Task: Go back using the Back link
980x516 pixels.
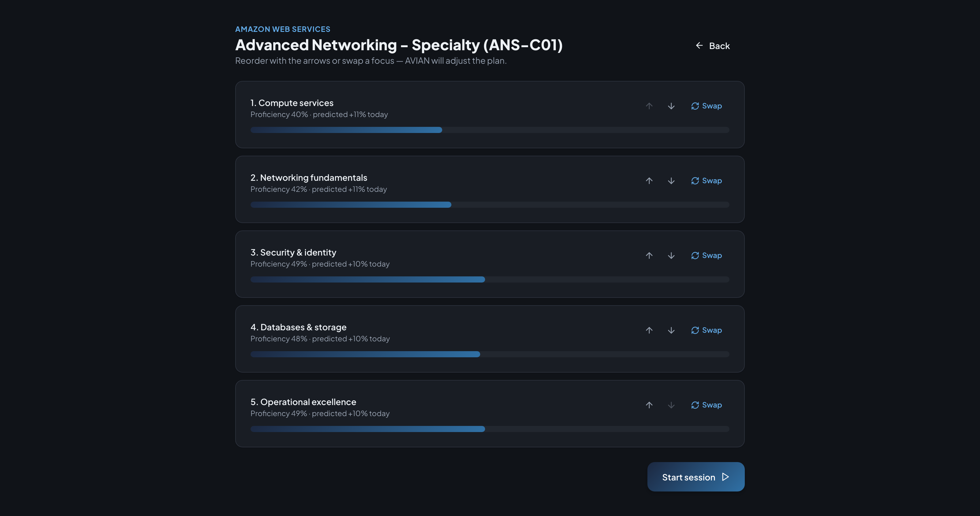Action: coord(713,46)
